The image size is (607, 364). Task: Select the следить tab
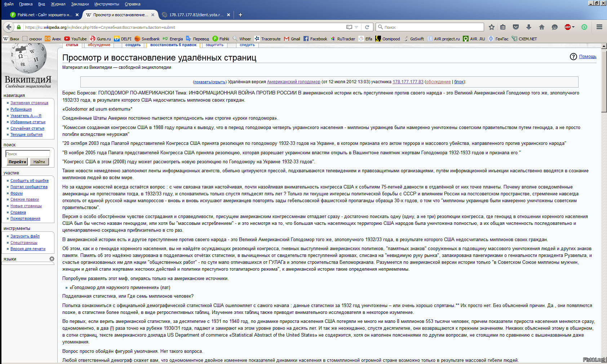pos(247,45)
